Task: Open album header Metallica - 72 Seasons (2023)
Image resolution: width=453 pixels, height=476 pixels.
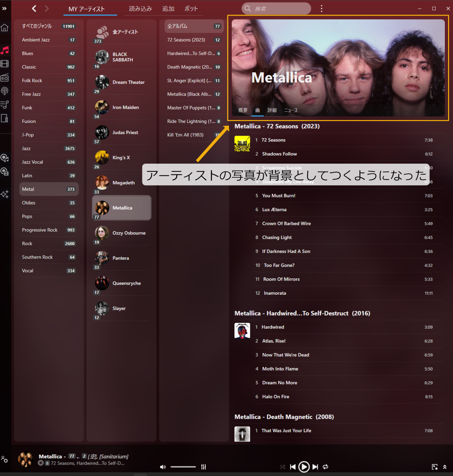Action: pyautogui.click(x=277, y=126)
